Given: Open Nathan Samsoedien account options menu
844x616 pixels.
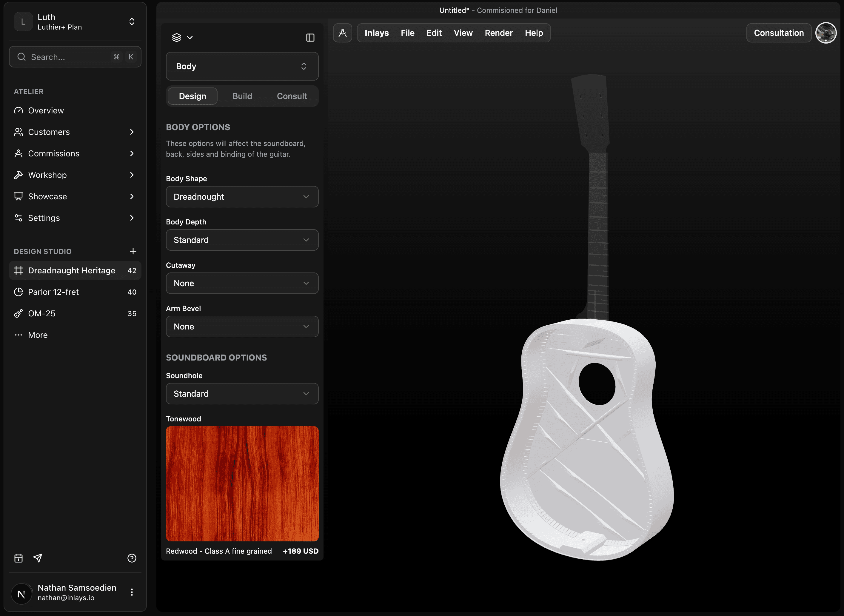Looking at the screenshot, I should coord(132,592).
